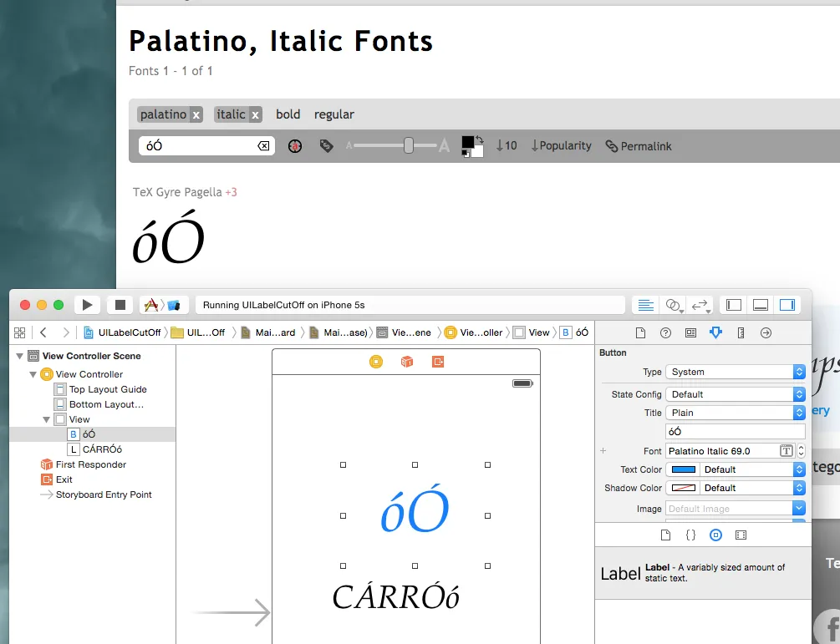Filter fonts by regular tag
840x644 pixels.
tap(334, 114)
